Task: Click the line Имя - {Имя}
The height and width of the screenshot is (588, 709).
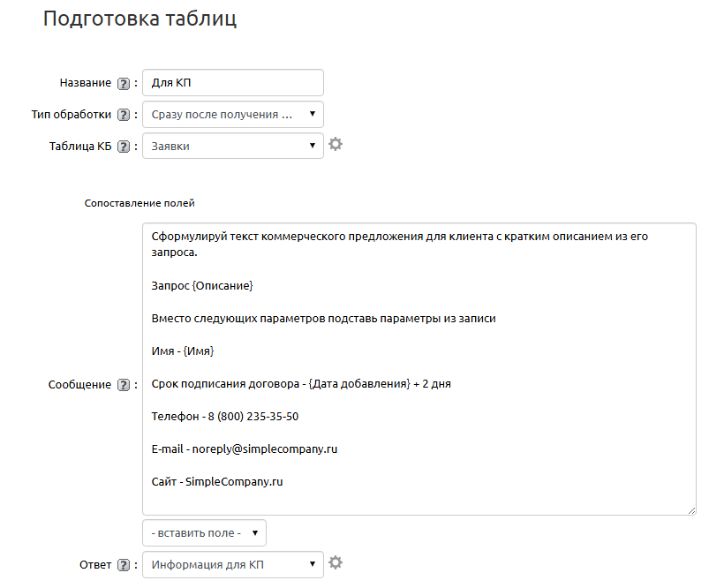Action: 183,351
